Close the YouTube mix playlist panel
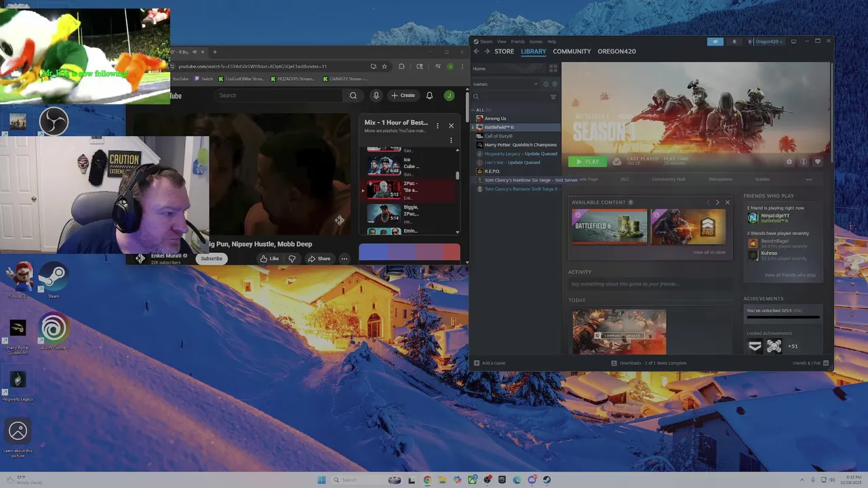Screen dimensions: 868x488 (x=451, y=125)
